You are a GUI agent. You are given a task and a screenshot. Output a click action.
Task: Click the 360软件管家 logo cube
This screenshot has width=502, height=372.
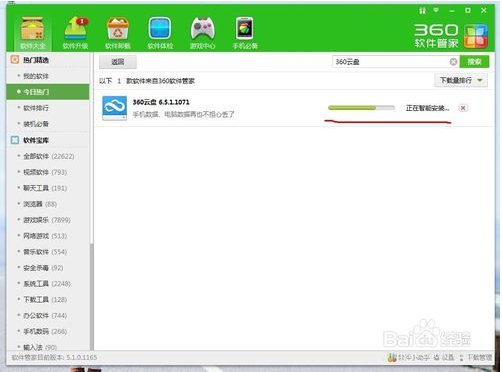pyautogui.click(x=476, y=35)
